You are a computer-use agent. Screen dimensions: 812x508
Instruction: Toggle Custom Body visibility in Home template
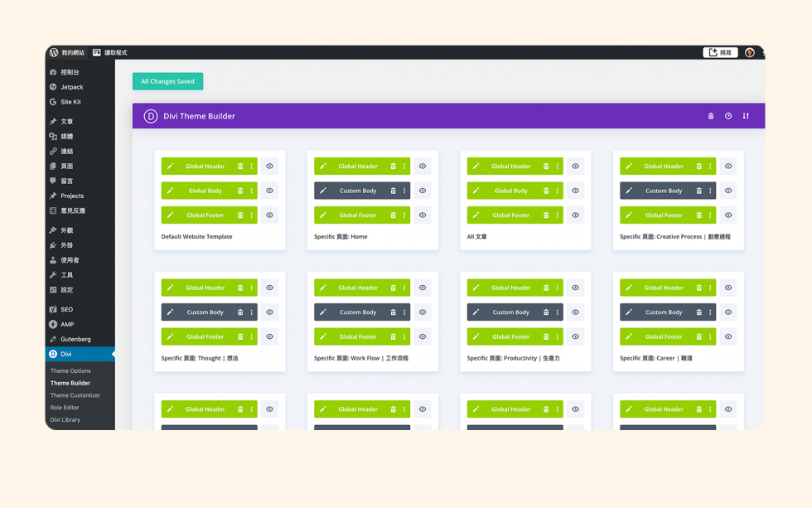[x=423, y=191]
